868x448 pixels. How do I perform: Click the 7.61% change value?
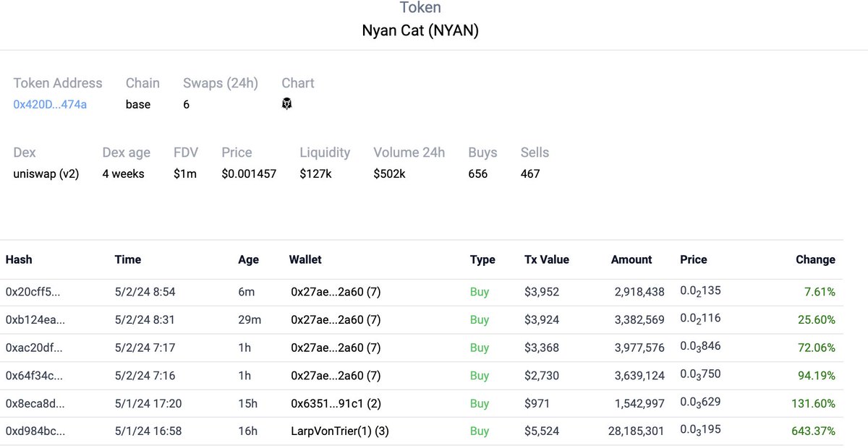(820, 292)
